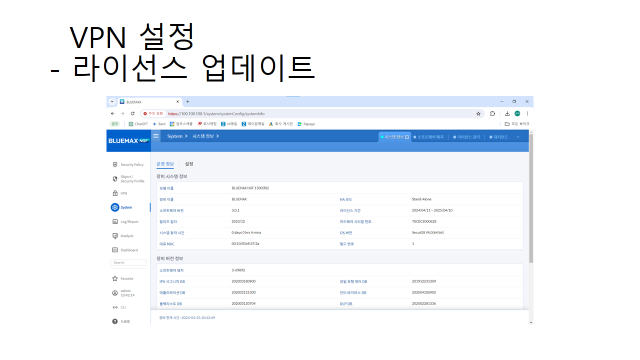Close the 시스템 정보 header tab square icon

(x=407, y=137)
